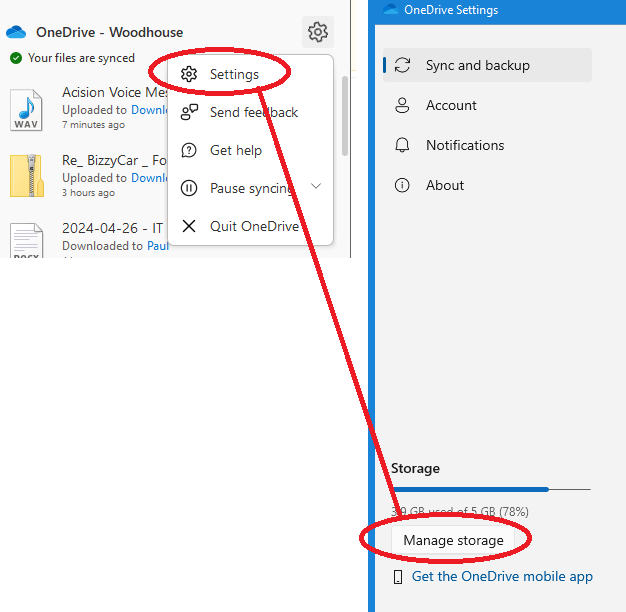This screenshot has width=626, height=612.
Task: Click the phone icon beside mobile app link
Action: coord(398,577)
